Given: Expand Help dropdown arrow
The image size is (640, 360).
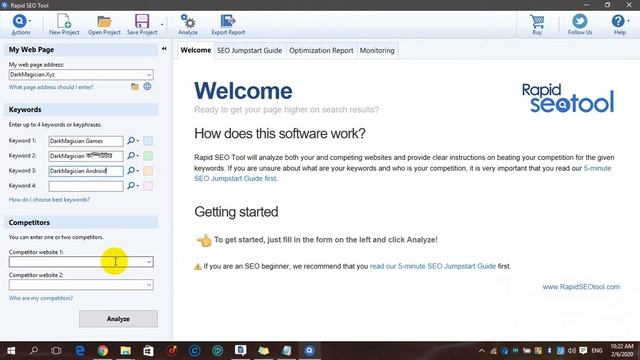Looking at the screenshot, I should [629, 21].
